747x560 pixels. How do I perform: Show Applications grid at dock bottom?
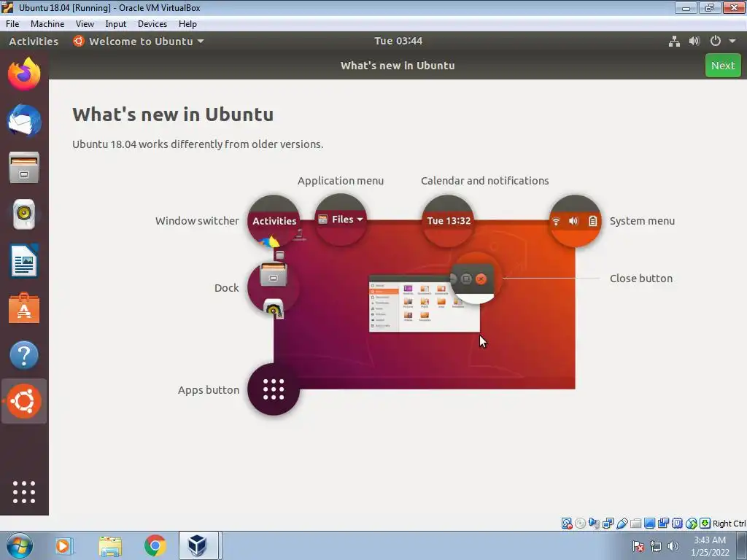tap(24, 492)
